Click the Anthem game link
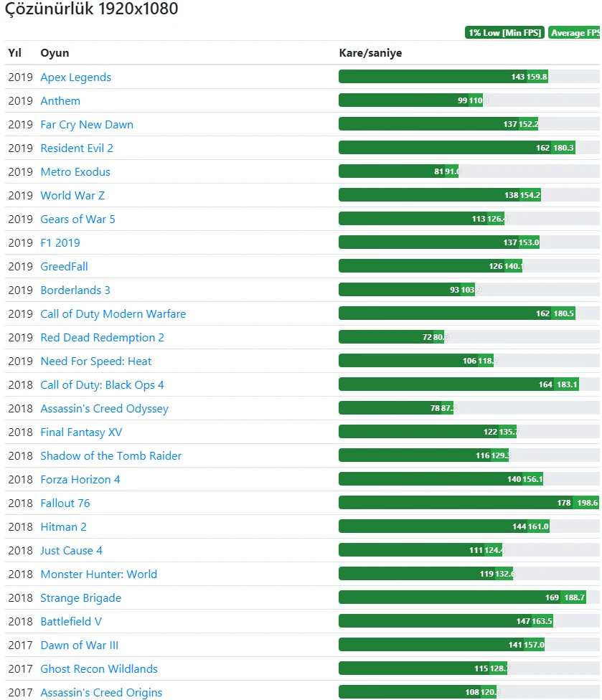 coord(60,101)
